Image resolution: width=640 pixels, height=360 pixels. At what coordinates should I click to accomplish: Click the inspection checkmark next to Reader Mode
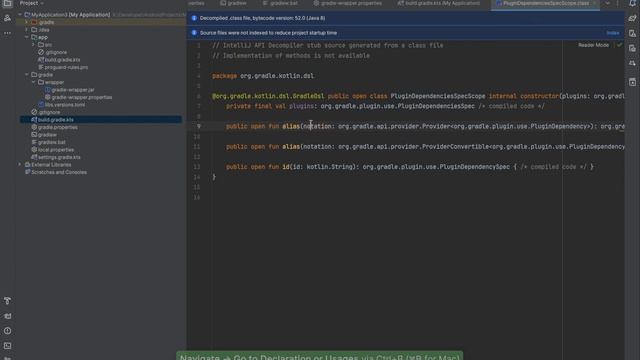(x=620, y=45)
